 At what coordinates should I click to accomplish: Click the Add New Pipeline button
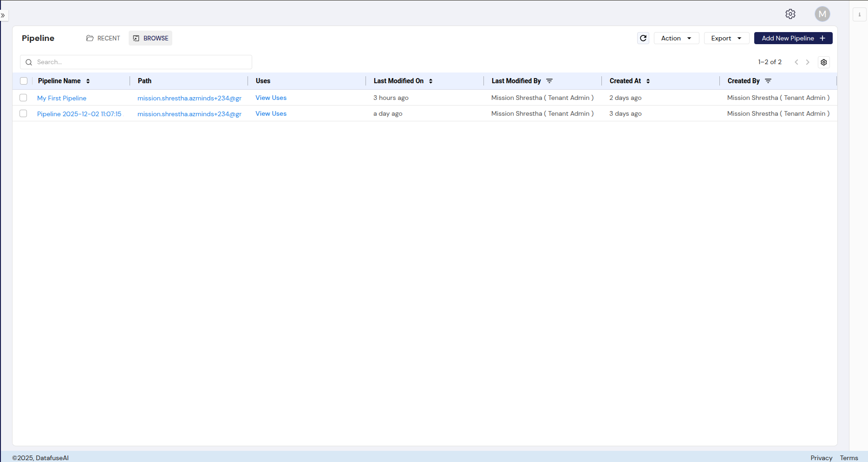(793, 38)
